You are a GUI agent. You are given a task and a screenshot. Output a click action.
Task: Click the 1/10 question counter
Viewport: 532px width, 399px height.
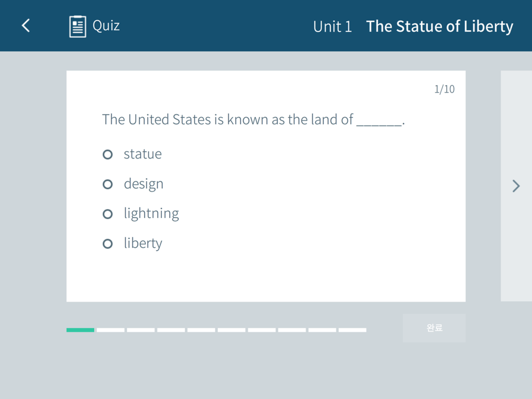(x=444, y=89)
